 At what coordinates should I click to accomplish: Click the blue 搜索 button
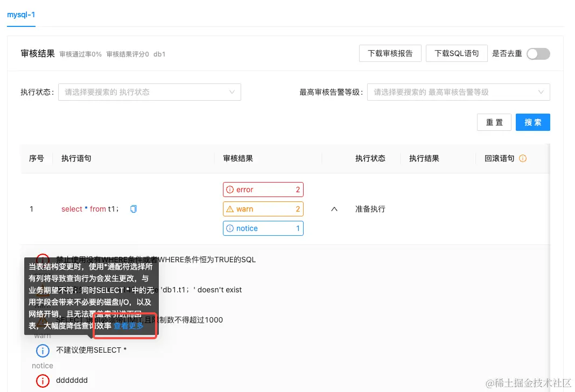[533, 122]
